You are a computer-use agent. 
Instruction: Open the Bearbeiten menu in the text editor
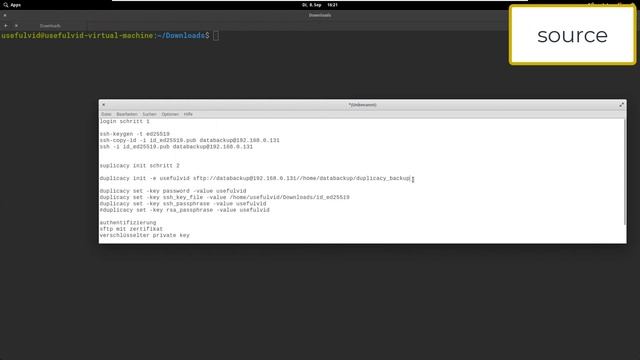(127, 114)
